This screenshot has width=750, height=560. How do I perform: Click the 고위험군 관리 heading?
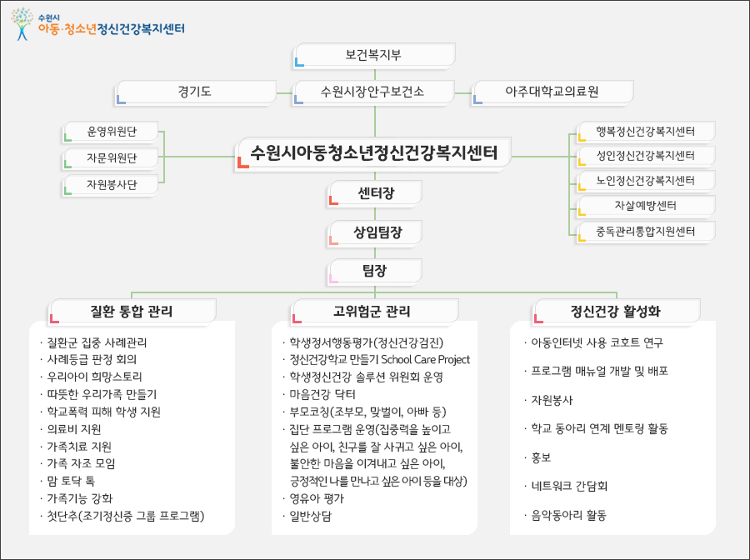point(375,312)
